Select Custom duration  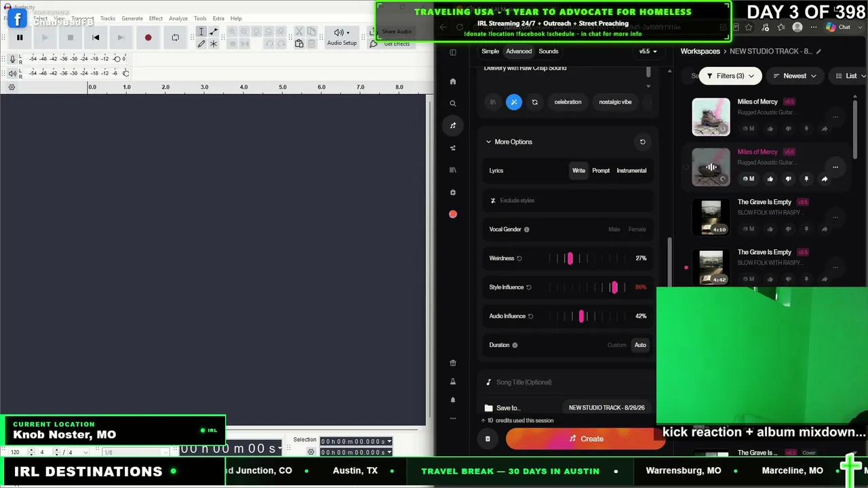(x=617, y=345)
